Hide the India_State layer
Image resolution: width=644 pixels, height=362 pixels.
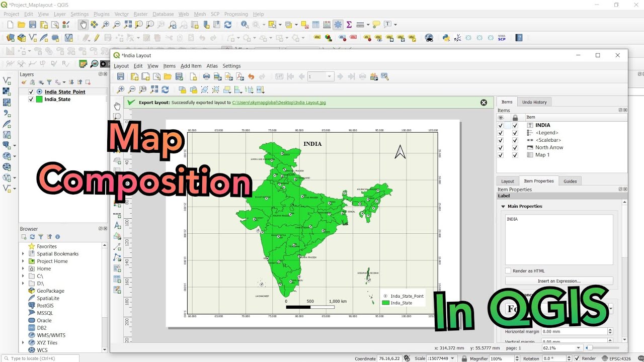tap(31, 99)
